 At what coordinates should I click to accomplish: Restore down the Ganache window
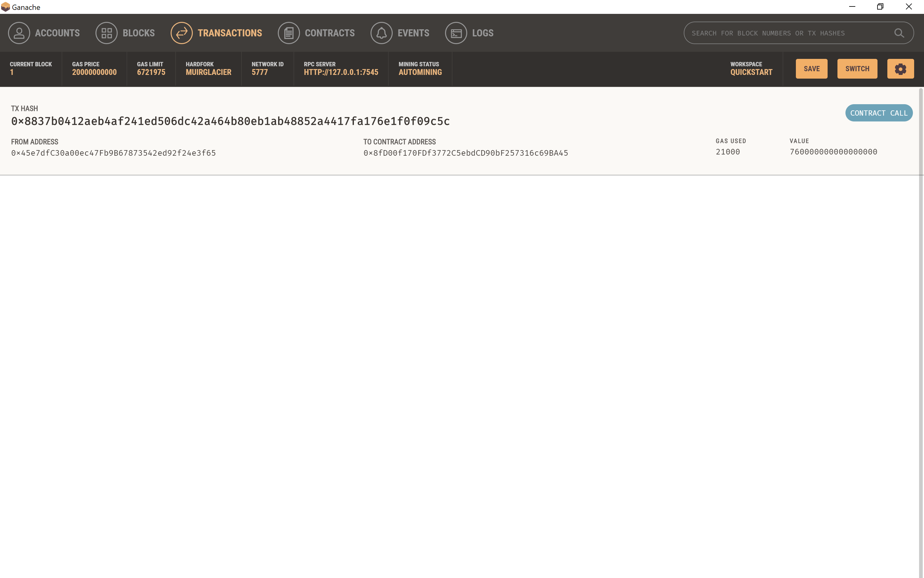(x=880, y=7)
